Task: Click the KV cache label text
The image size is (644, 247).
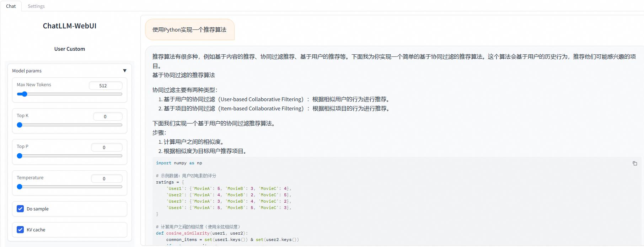Action: tap(36, 230)
